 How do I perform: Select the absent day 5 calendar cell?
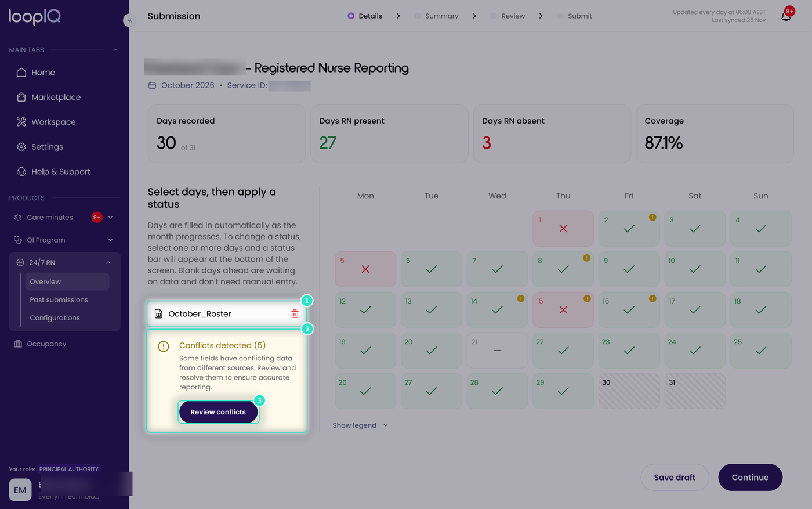365,269
